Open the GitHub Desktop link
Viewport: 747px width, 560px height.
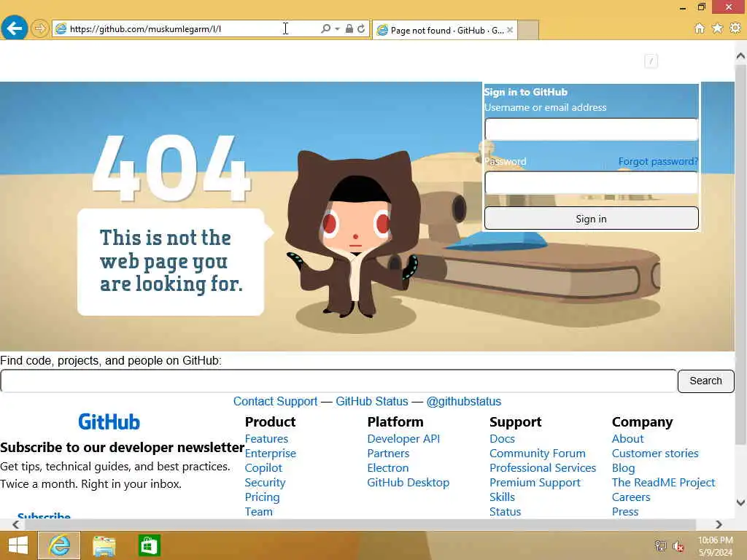[x=409, y=483]
